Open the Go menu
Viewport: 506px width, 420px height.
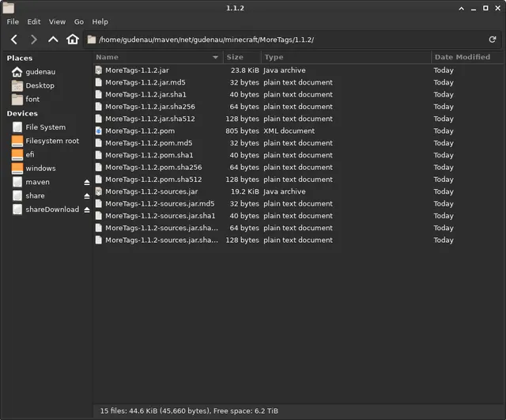[79, 21]
